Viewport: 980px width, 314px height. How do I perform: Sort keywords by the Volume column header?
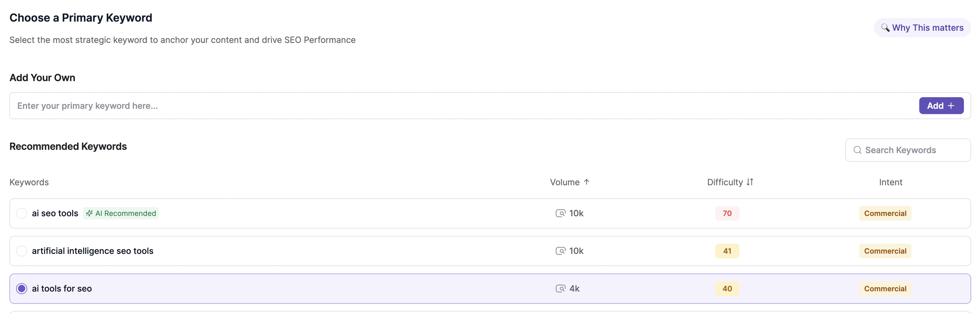tap(565, 182)
